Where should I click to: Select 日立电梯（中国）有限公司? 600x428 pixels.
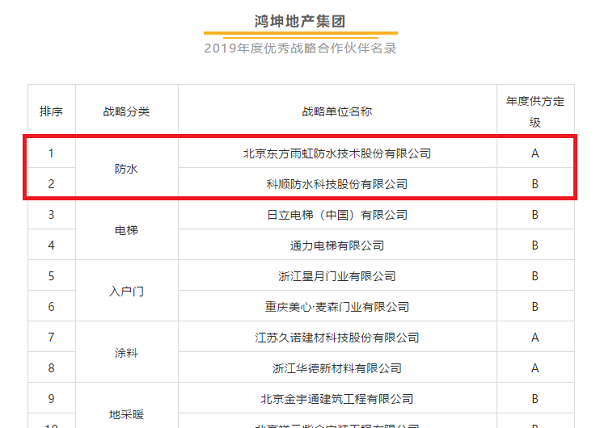(x=337, y=215)
